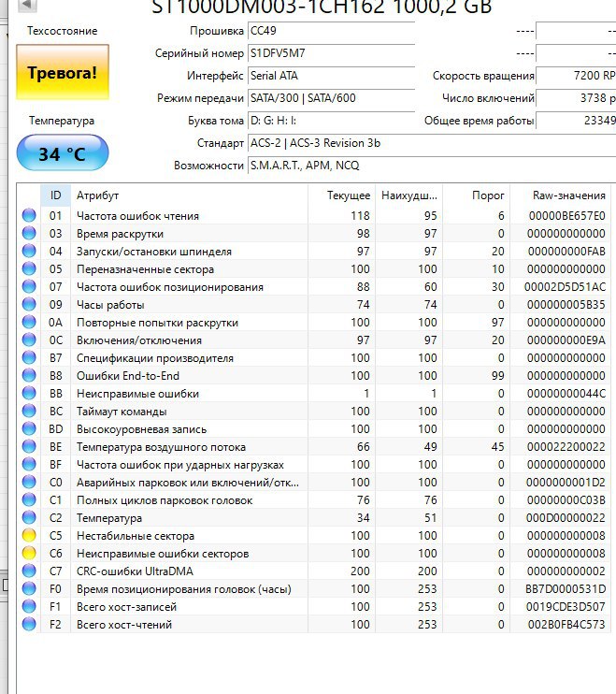
Task: Click the blue status dot for attribute BE
Action: 29,446
